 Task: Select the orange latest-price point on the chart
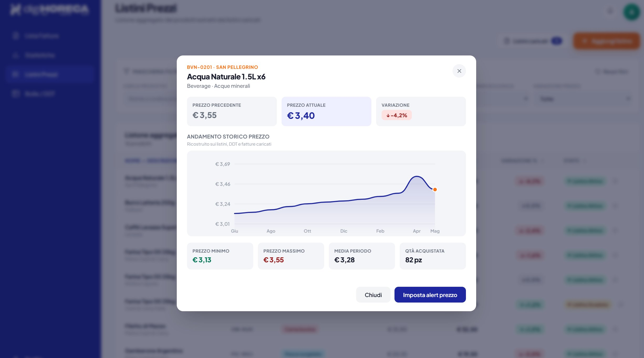(x=435, y=190)
